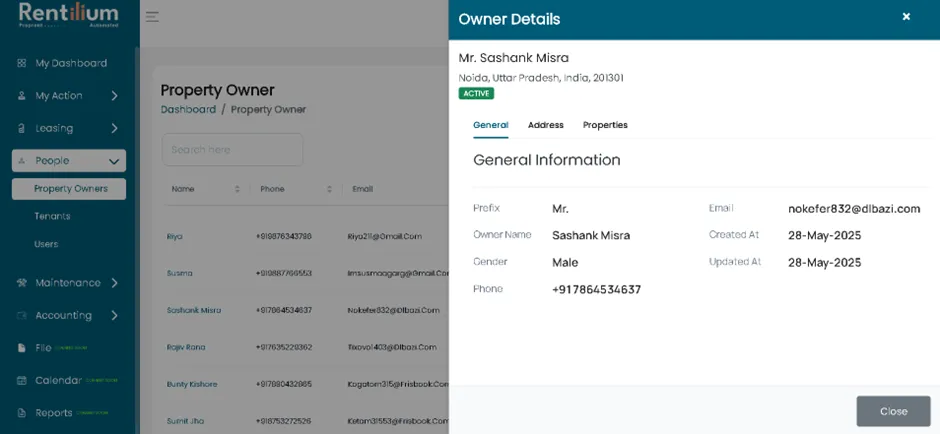This screenshot has height=434, width=940.
Task: Switch to the General tab
Action: (x=490, y=125)
